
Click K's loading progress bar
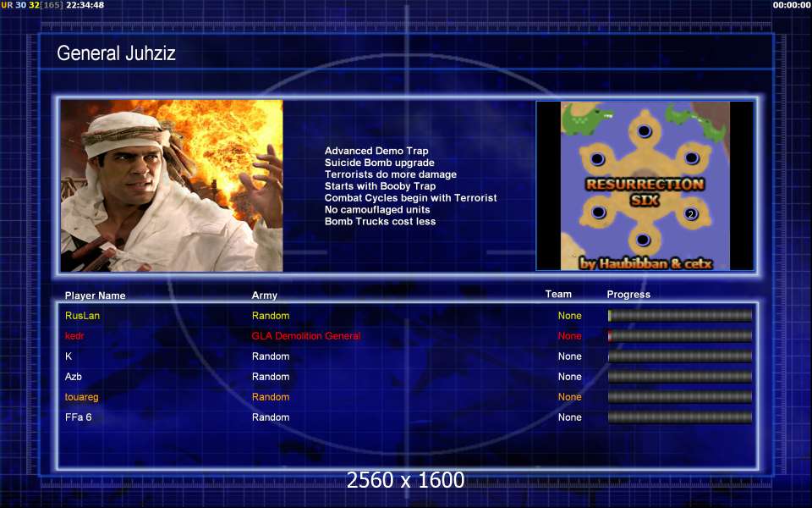click(x=680, y=356)
